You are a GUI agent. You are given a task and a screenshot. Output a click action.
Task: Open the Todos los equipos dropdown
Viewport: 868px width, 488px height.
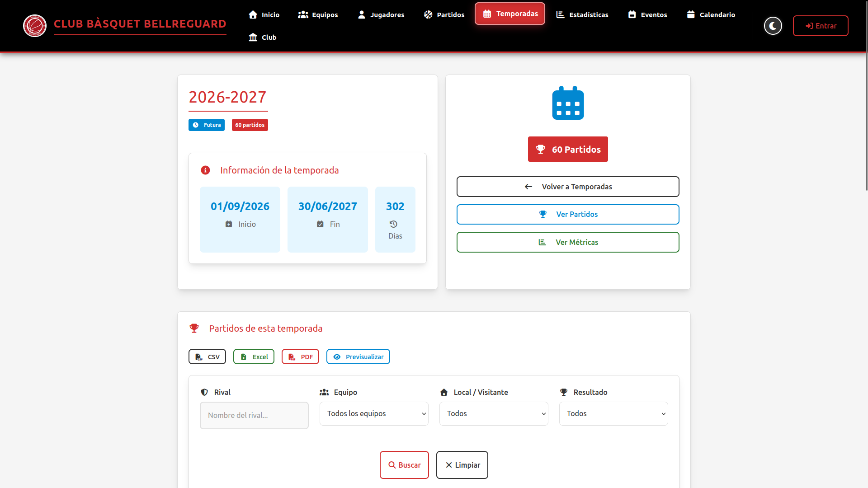pos(374,413)
